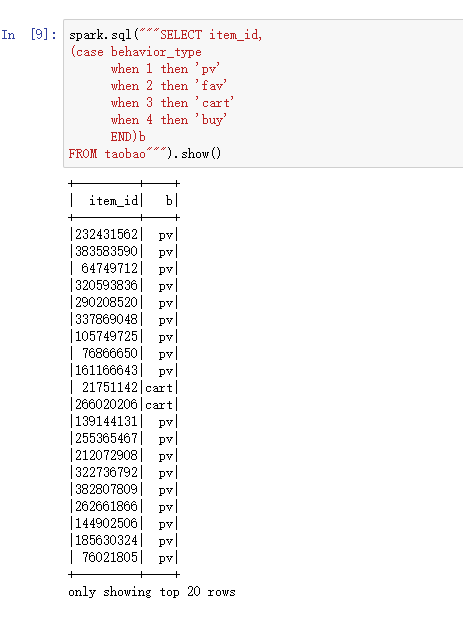Screen dimensions: 463x631
Task: Click the In [9] cell prompt
Action: (28, 35)
